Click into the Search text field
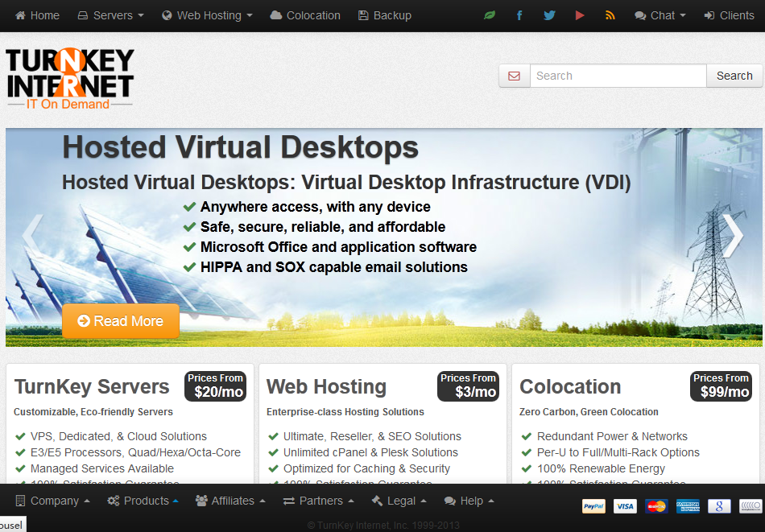Screen dimensions: 765x532 click(618, 76)
